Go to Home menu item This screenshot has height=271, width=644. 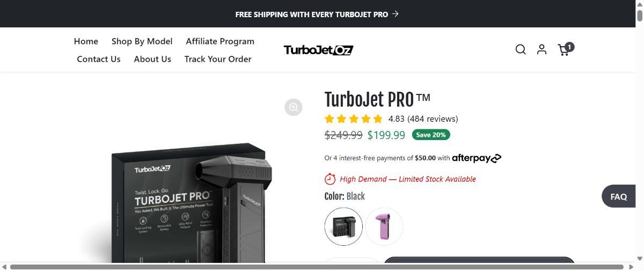[x=86, y=41]
